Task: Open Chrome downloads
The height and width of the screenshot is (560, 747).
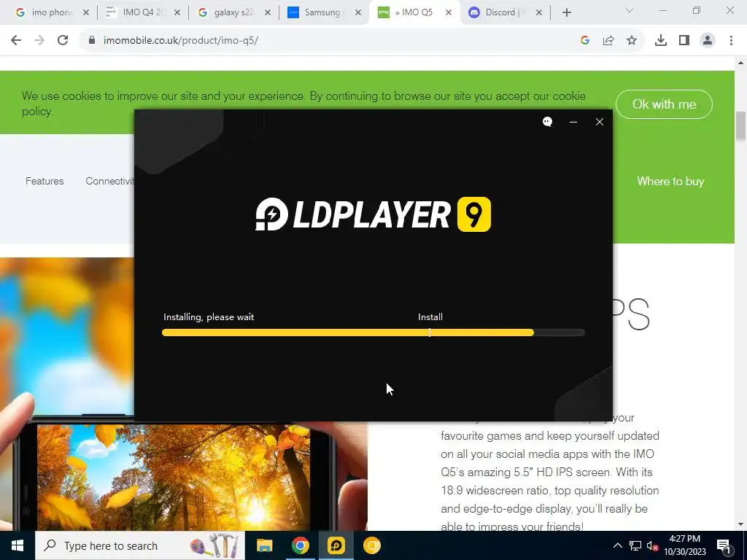Action: pos(660,41)
